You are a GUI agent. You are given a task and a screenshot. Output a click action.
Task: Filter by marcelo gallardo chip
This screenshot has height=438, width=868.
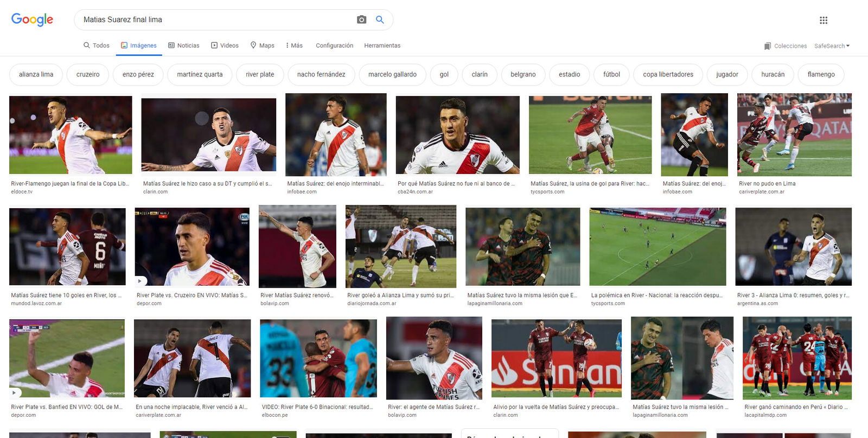(x=392, y=74)
